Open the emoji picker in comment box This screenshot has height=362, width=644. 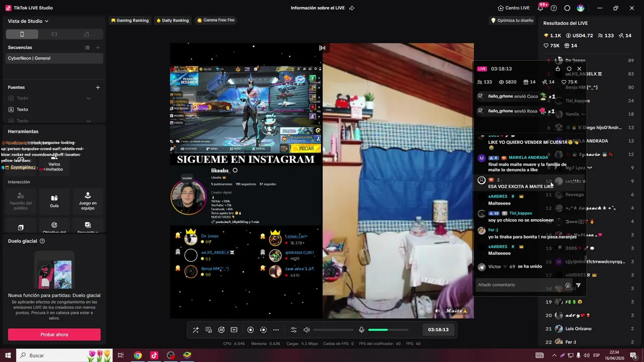tap(568, 285)
